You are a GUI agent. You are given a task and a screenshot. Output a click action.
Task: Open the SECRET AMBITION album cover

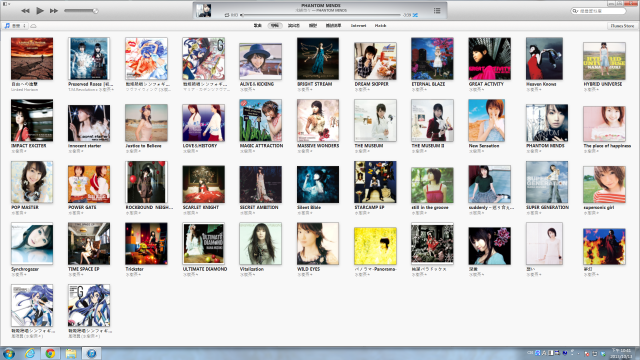260,184
